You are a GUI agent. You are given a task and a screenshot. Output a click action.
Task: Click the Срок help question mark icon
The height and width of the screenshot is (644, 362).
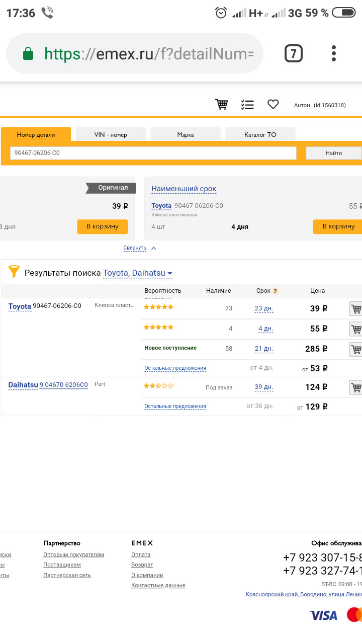[276, 291]
